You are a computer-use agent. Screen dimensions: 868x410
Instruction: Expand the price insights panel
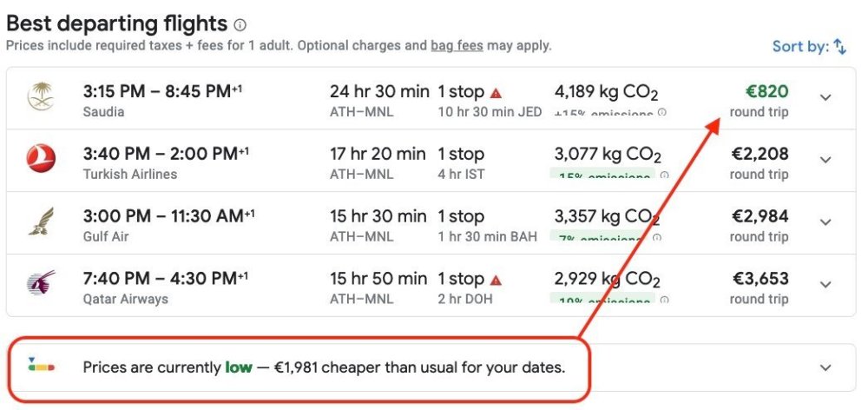[x=825, y=367]
